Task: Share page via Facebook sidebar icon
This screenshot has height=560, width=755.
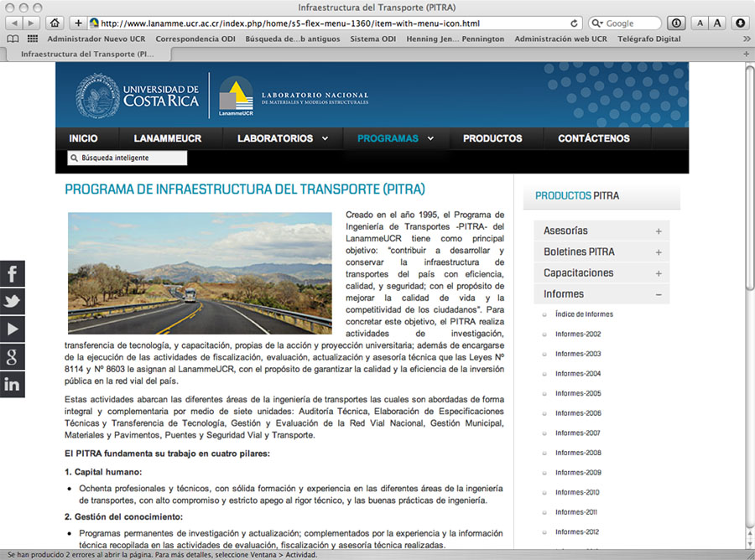Action: point(12,274)
